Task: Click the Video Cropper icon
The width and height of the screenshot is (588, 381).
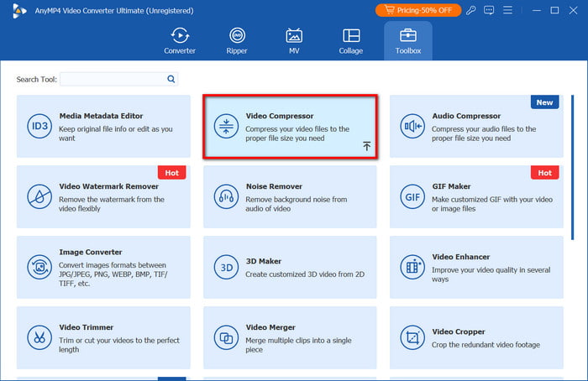Action: (412, 337)
